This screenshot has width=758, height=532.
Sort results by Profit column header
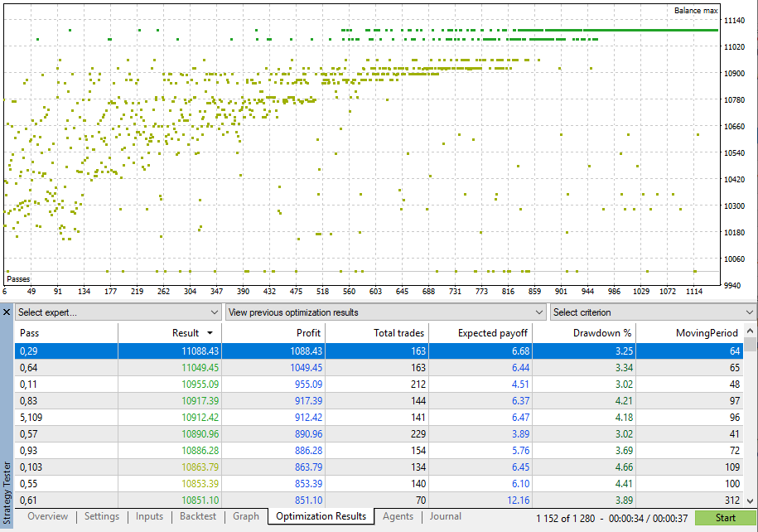[x=274, y=333]
